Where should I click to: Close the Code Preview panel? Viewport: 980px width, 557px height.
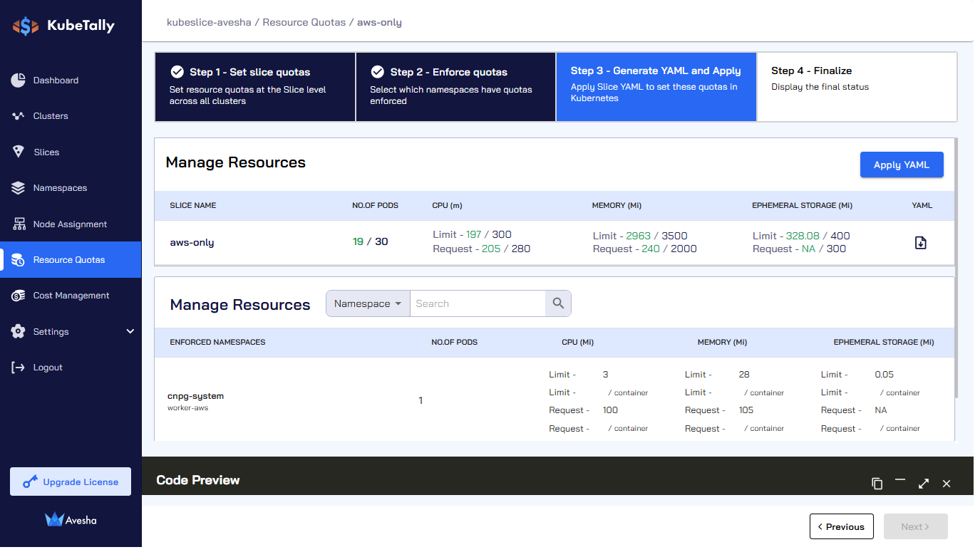[x=947, y=484]
